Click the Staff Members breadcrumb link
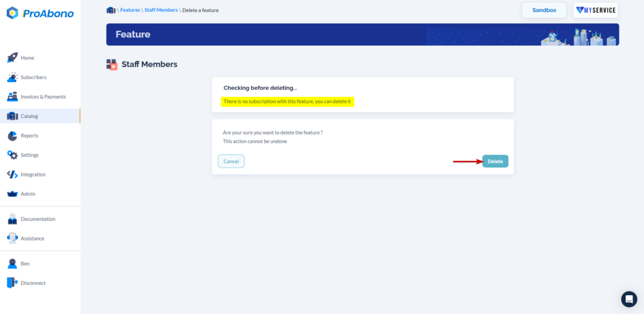The height and width of the screenshot is (314, 644). 161,10
